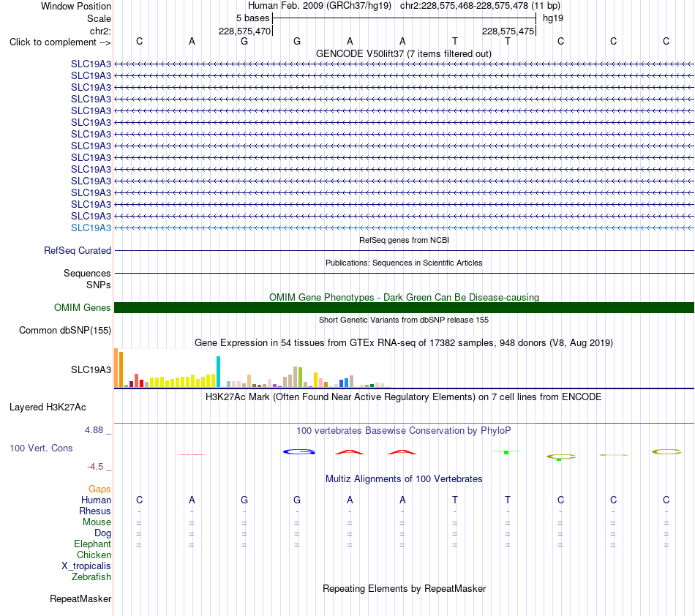Click the 'Zebrafish' alignment row label
695x616 pixels.
pyautogui.click(x=91, y=577)
